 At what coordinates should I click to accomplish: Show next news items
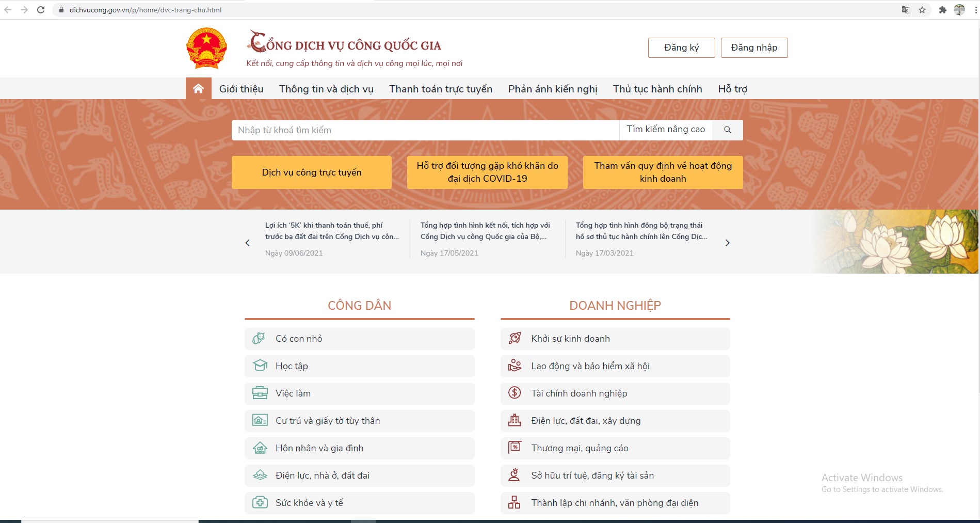pyautogui.click(x=728, y=243)
